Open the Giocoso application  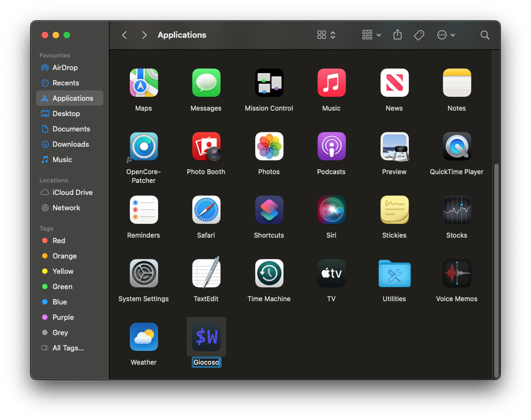tap(206, 337)
